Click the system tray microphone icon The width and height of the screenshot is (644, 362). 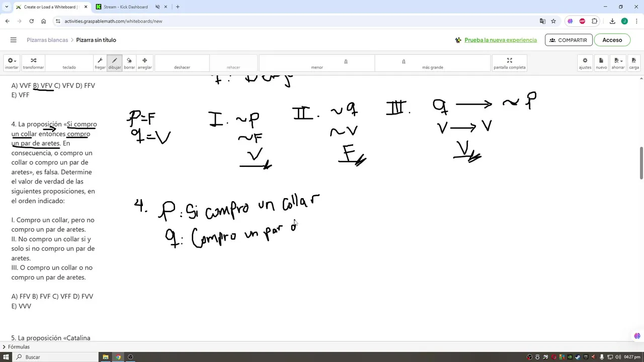(602, 357)
